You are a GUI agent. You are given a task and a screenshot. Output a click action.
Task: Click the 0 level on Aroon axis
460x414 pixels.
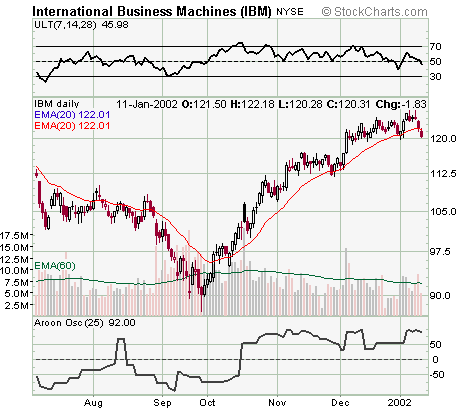coord(436,359)
